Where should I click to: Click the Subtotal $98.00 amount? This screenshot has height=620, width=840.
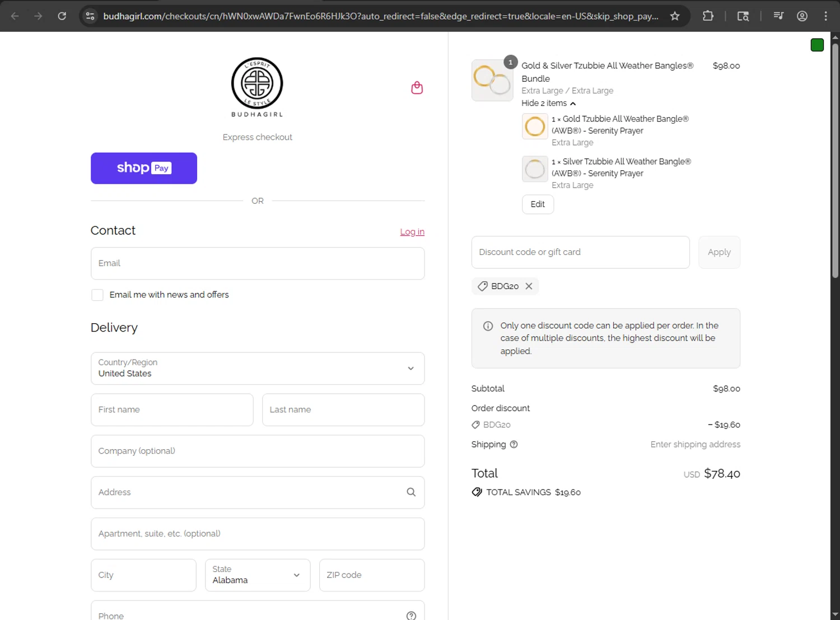(726, 389)
